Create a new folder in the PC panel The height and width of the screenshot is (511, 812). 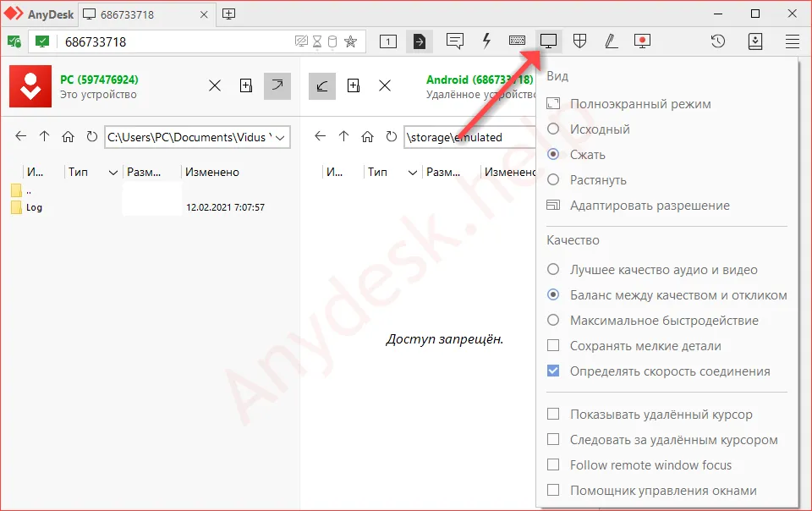246,85
